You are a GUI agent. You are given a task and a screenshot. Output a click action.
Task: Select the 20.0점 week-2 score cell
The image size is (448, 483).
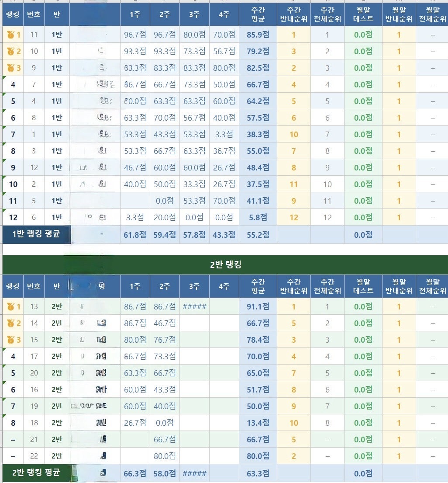165,218
